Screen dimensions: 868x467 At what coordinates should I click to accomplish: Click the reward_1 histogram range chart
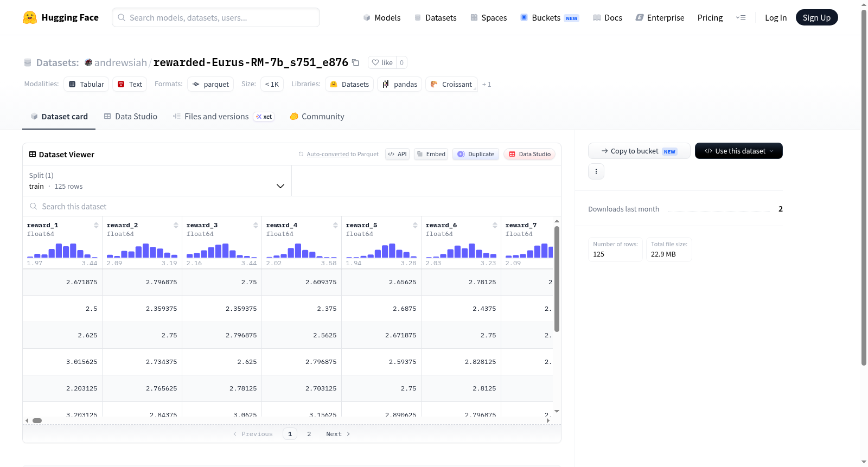coord(62,251)
